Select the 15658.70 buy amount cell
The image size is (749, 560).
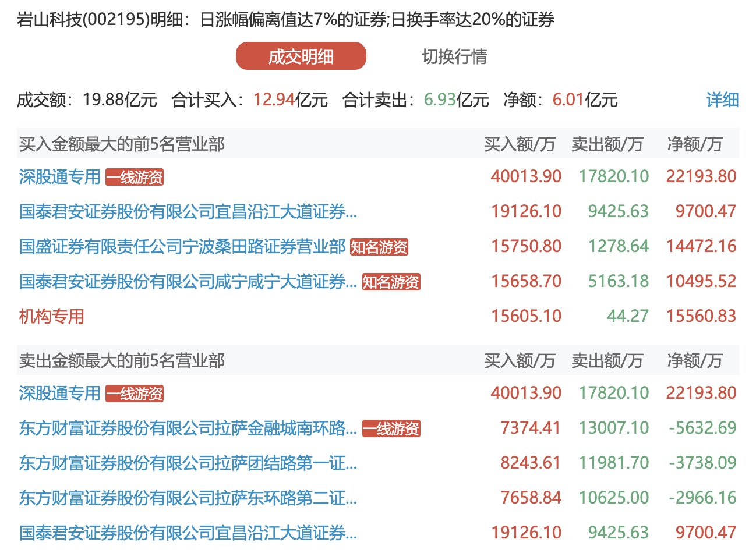pyautogui.click(x=526, y=281)
